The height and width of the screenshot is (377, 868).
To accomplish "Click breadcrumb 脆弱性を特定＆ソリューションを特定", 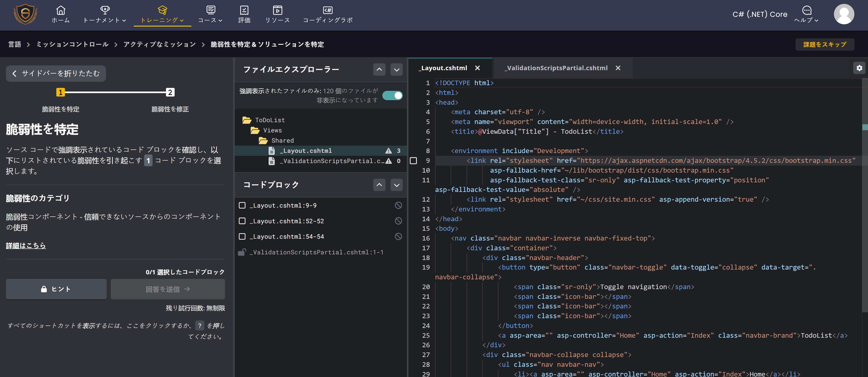I will point(267,45).
